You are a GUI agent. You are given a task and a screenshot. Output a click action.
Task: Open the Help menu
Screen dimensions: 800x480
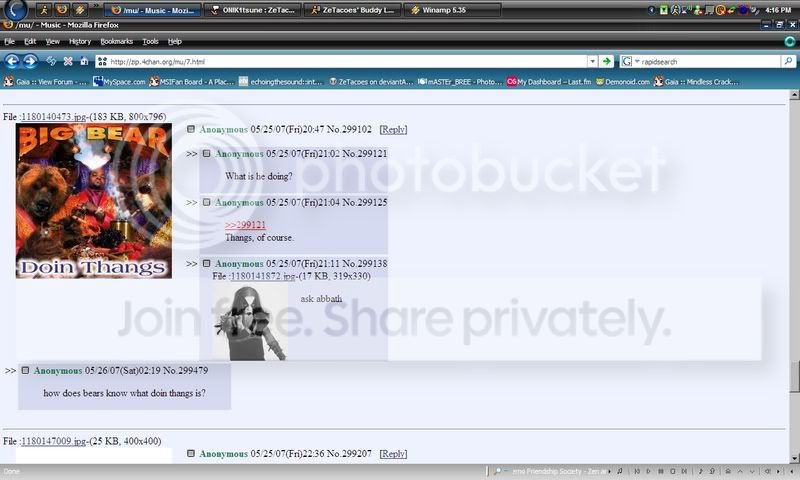pos(174,41)
